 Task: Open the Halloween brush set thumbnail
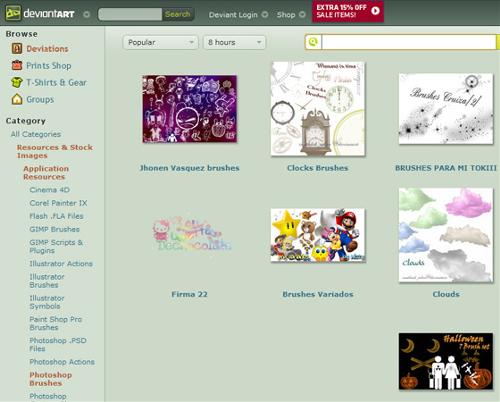[446, 361]
